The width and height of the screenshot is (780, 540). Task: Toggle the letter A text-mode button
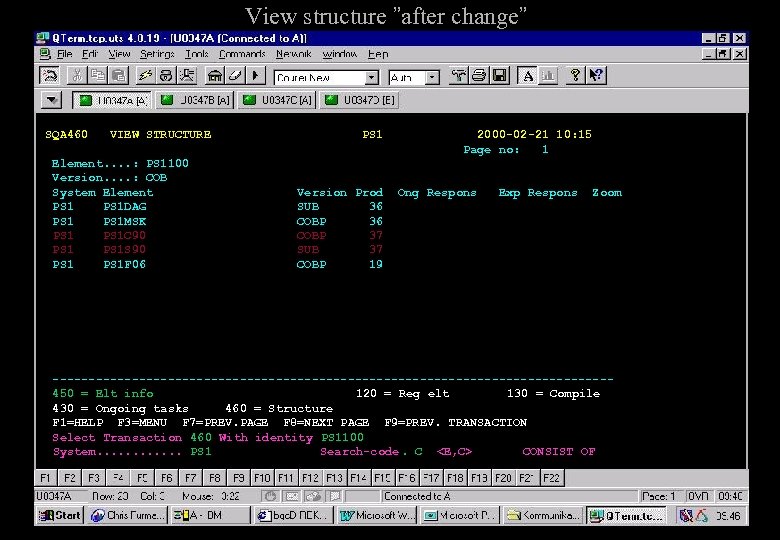pyautogui.click(x=527, y=76)
